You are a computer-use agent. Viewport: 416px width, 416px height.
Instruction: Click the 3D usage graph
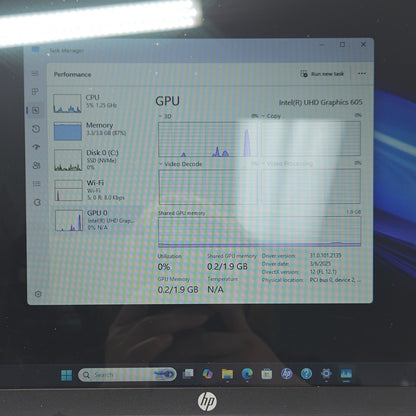[208, 139]
